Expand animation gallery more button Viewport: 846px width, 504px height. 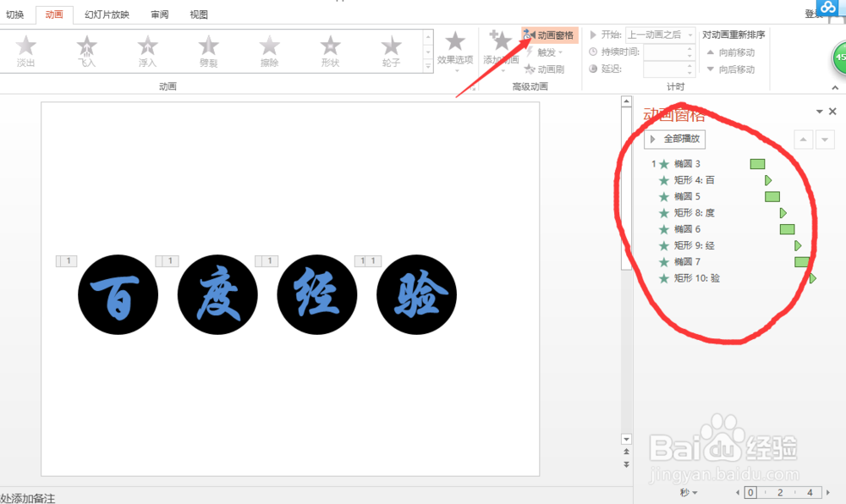tap(428, 66)
